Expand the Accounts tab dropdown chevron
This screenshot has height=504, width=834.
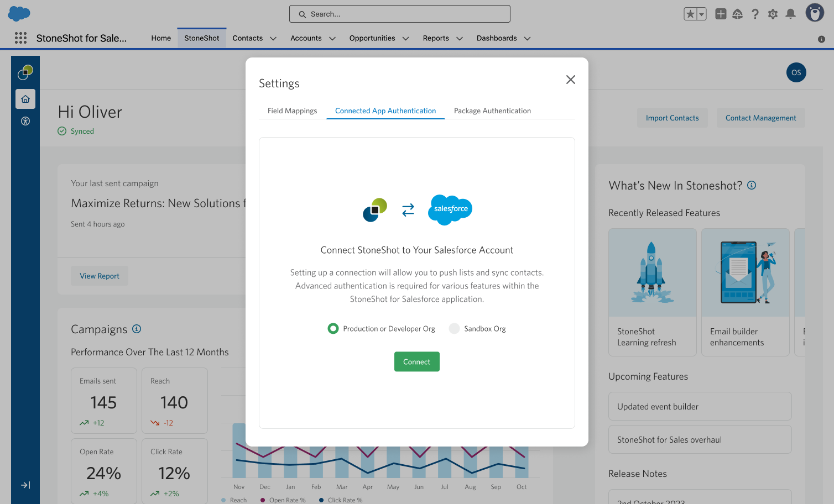332,39
